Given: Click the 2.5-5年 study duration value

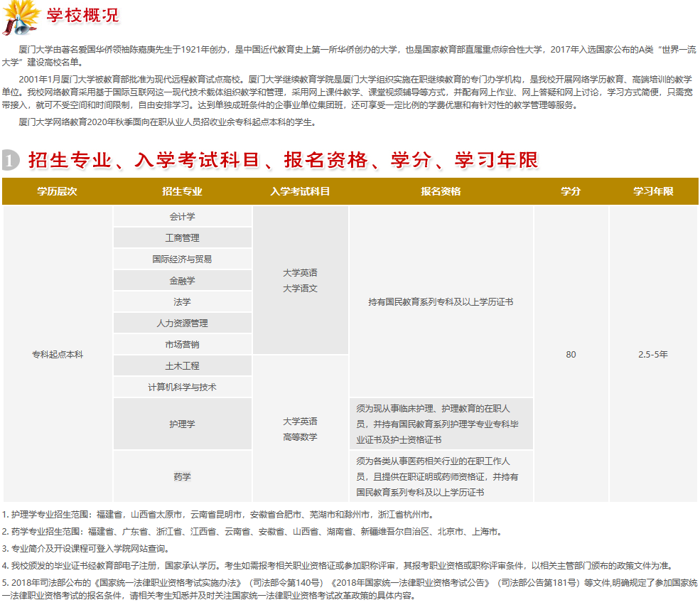Looking at the screenshot, I should [x=653, y=355].
